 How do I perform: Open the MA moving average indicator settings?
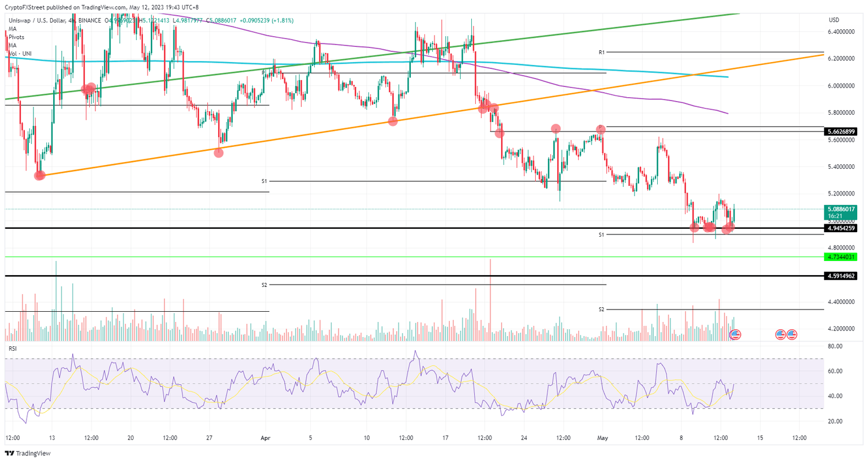click(12, 28)
